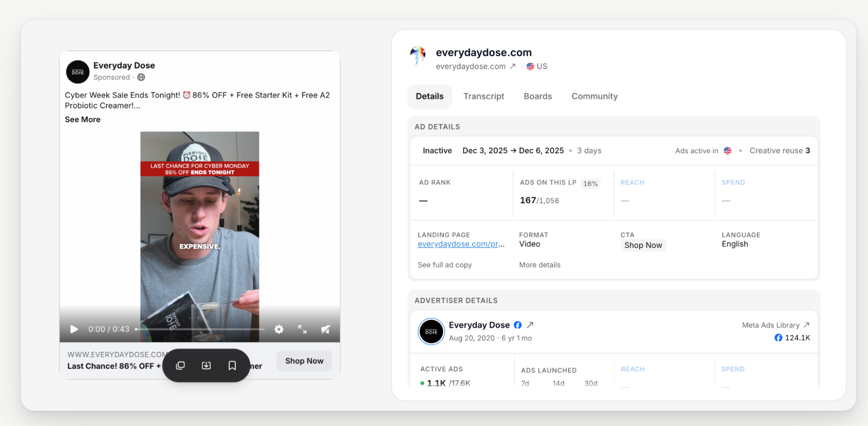The width and height of the screenshot is (868, 426).
Task: Click the SPEND label in Advertiser Details
Action: [x=733, y=369]
